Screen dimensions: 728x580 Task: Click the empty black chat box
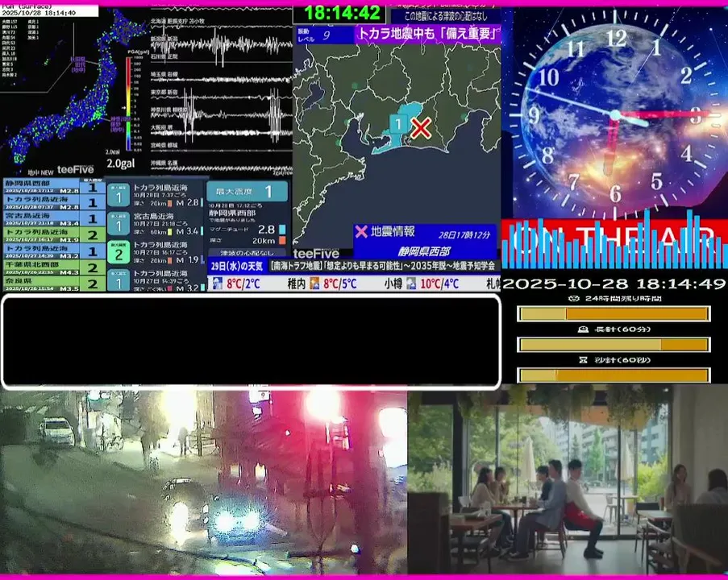[252, 342]
